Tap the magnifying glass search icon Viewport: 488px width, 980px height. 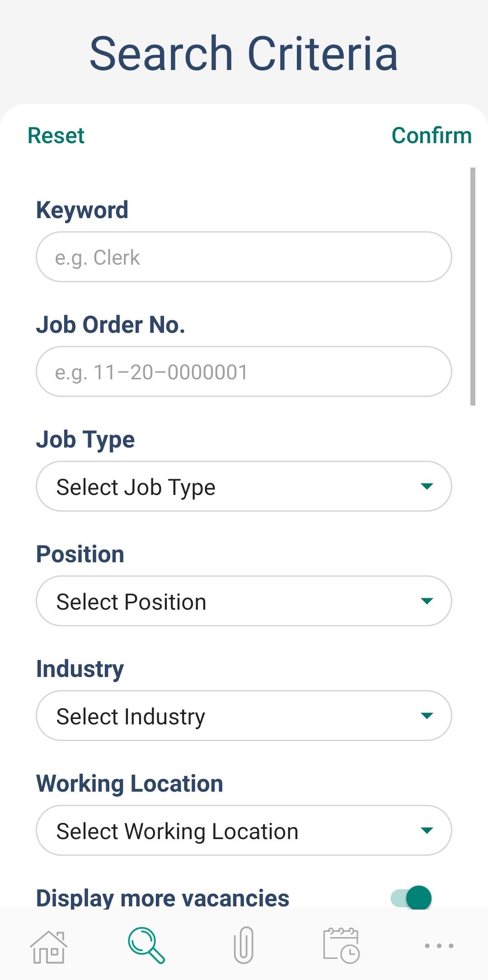click(146, 945)
